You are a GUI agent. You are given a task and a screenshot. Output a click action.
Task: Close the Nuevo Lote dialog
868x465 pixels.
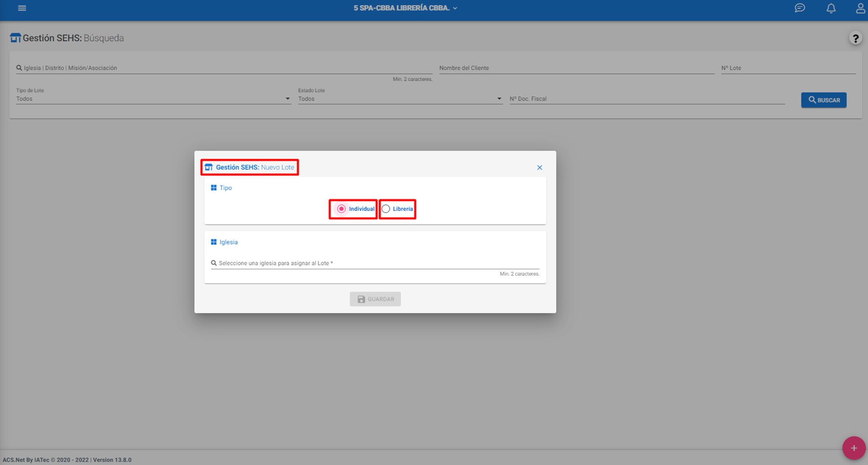(x=540, y=168)
